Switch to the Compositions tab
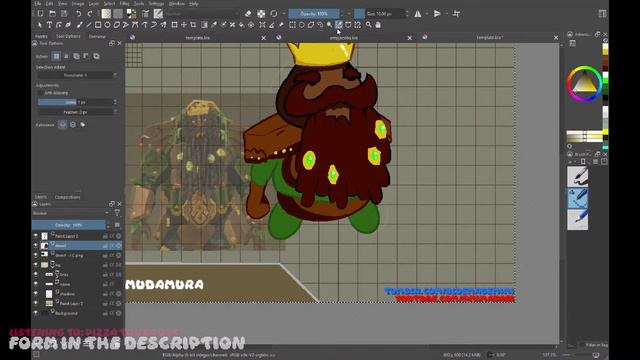640x360 pixels. [x=67, y=197]
